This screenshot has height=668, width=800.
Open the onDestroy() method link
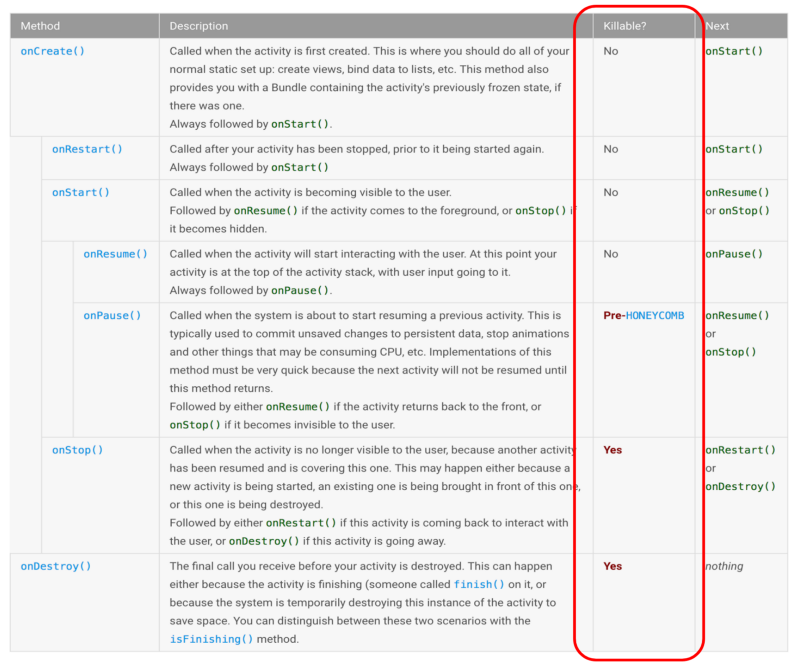point(56,566)
